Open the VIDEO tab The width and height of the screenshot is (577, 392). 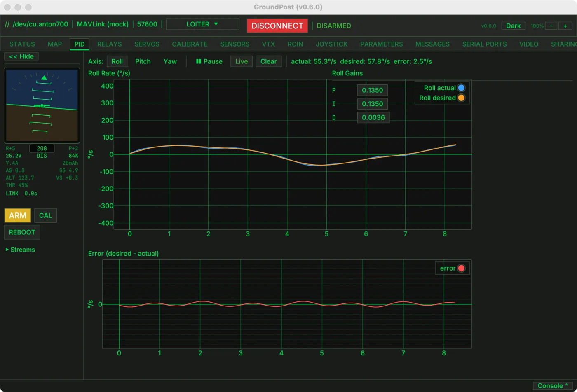point(529,44)
